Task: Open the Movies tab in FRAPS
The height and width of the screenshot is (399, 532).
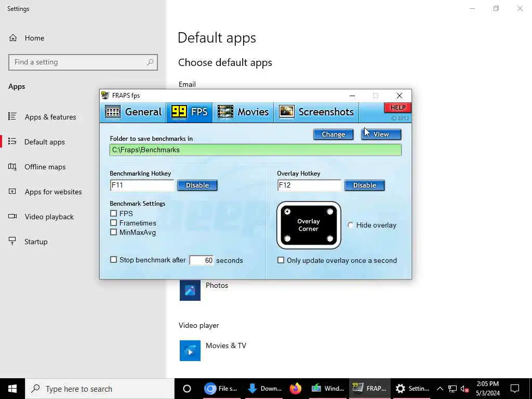Action: pos(243,112)
